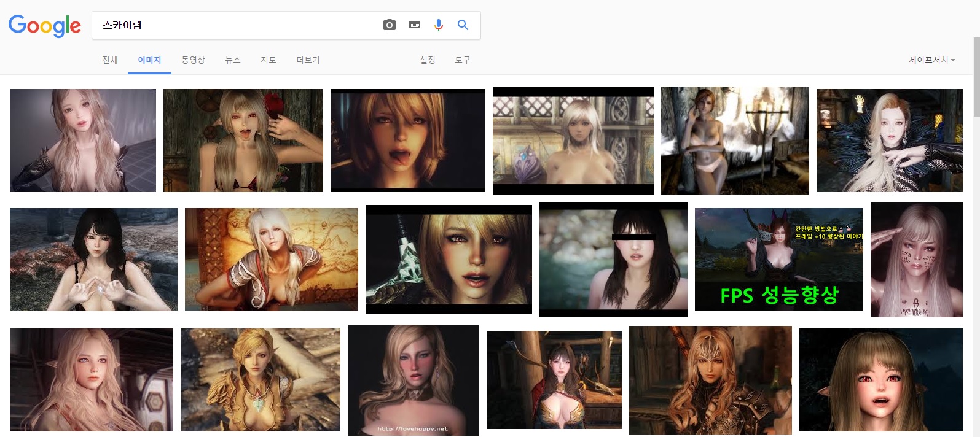
Task: Open thumbnail with lovehappy.net watermark
Action: (413, 380)
